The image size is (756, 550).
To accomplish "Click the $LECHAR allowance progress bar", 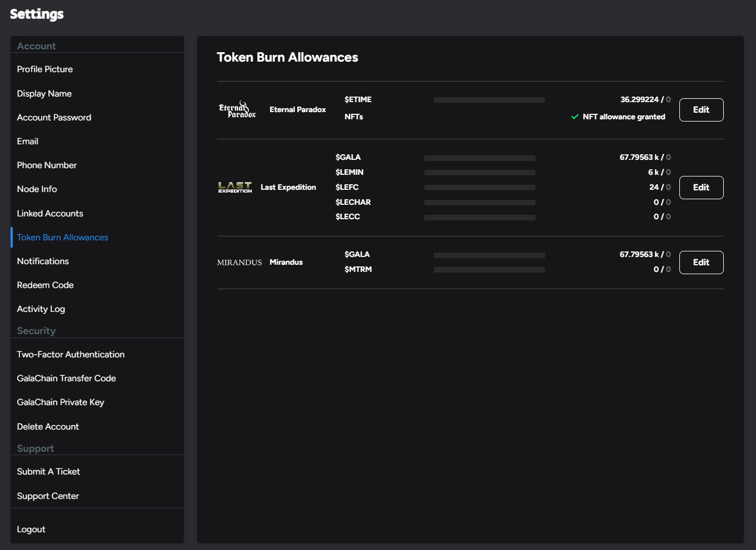I will pos(480,203).
